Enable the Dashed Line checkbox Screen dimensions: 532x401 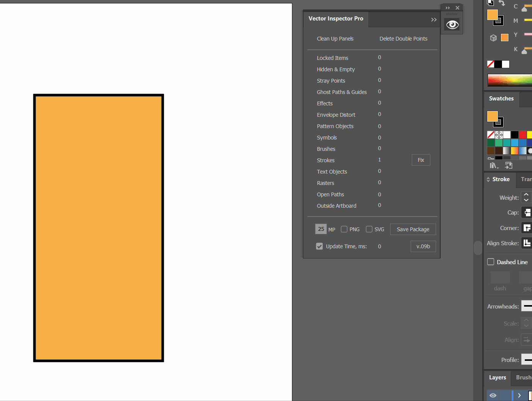(491, 262)
